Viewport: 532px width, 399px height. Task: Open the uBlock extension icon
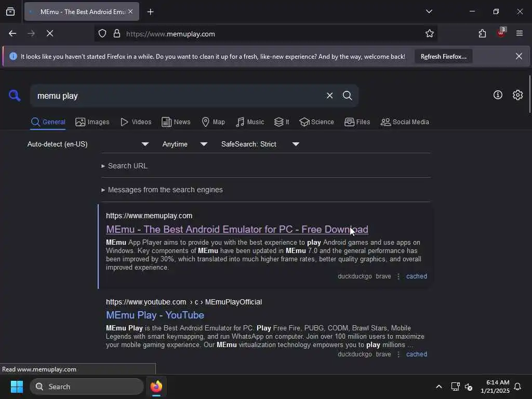(x=501, y=33)
